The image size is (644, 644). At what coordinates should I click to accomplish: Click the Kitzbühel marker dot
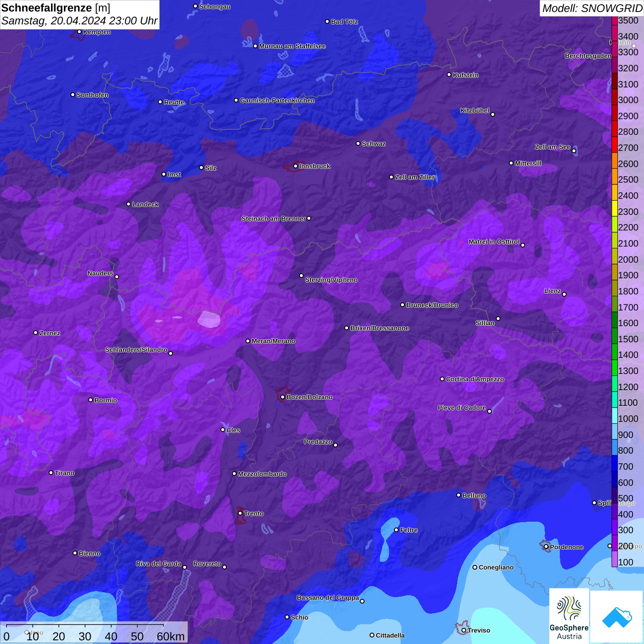click(493, 115)
